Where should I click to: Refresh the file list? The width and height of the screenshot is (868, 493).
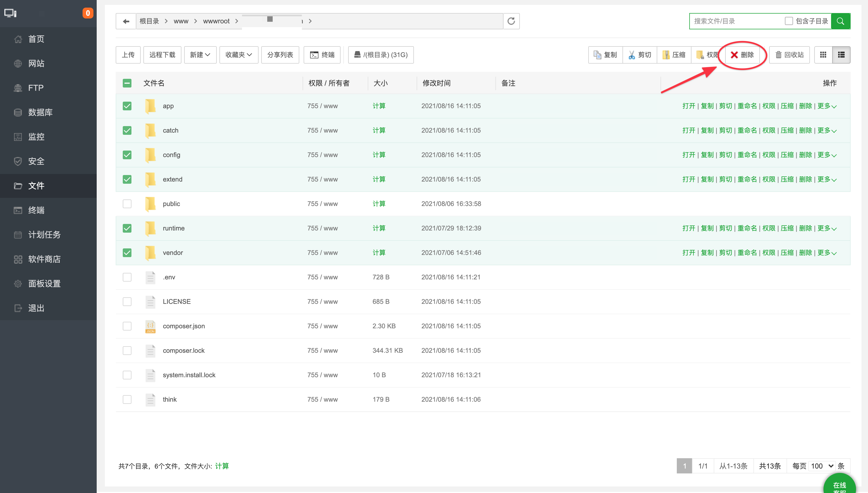(x=511, y=21)
